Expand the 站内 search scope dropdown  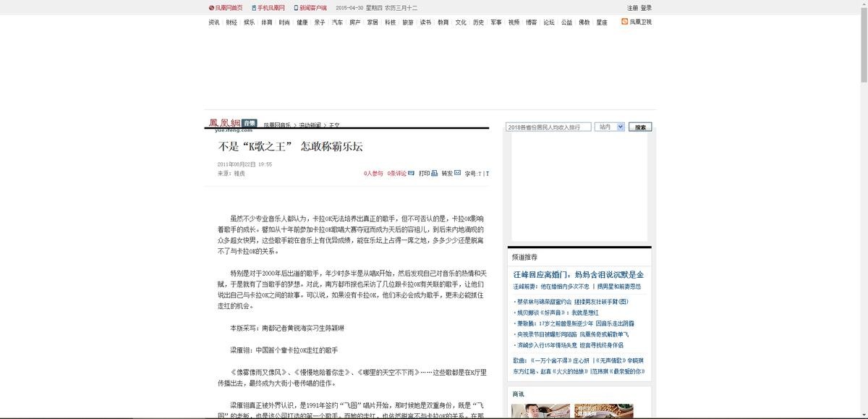609,127
